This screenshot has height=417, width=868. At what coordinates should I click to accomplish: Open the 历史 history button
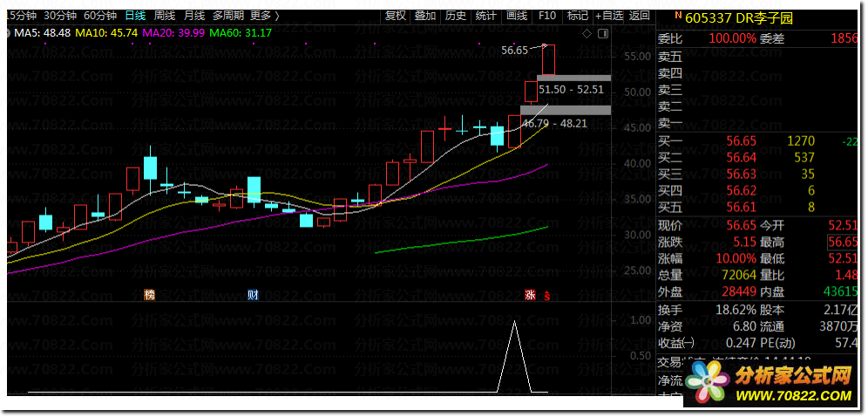coord(456,16)
